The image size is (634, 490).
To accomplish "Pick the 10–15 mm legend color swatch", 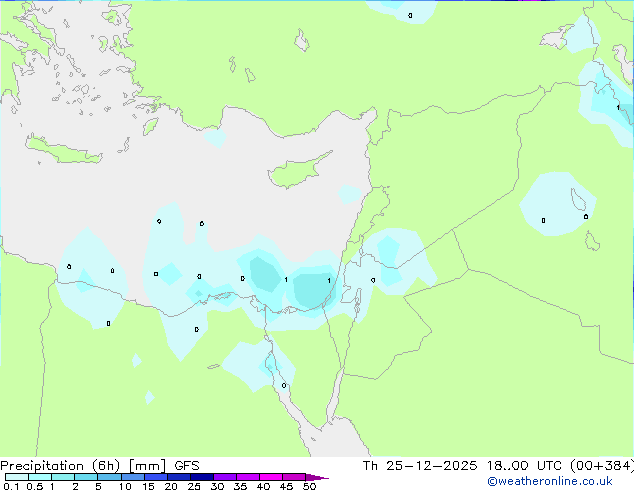I will tap(133, 477).
